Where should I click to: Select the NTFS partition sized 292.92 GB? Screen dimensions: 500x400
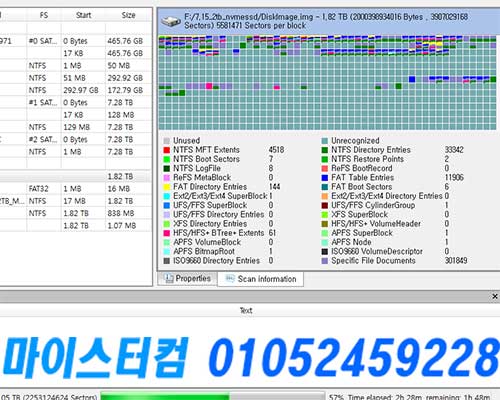pos(76,78)
